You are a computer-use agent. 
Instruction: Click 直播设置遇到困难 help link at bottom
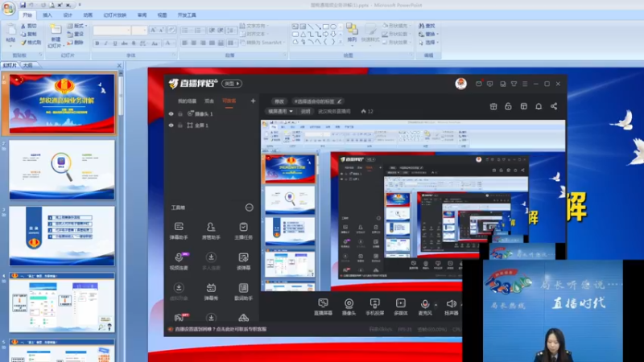click(220, 329)
